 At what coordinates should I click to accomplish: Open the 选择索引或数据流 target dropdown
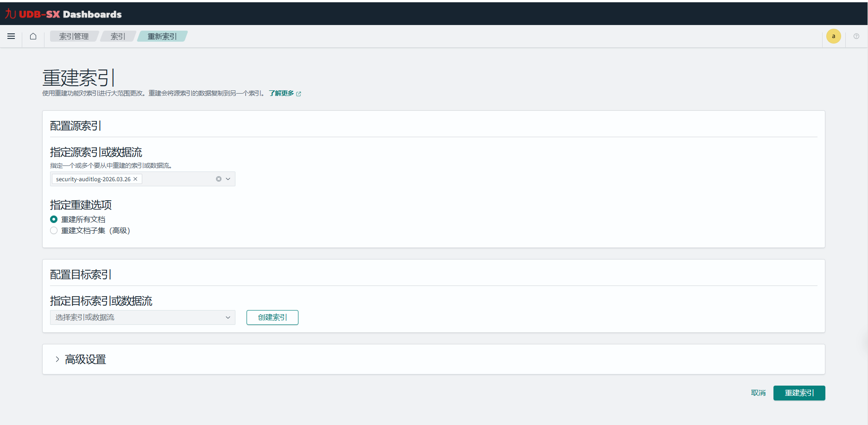142,317
